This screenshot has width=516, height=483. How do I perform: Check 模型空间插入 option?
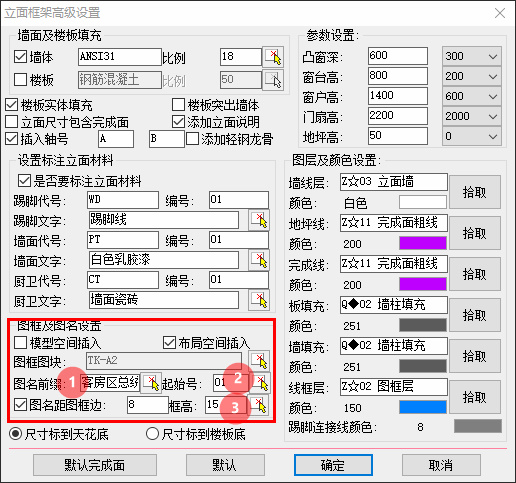[x=21, y=343]
